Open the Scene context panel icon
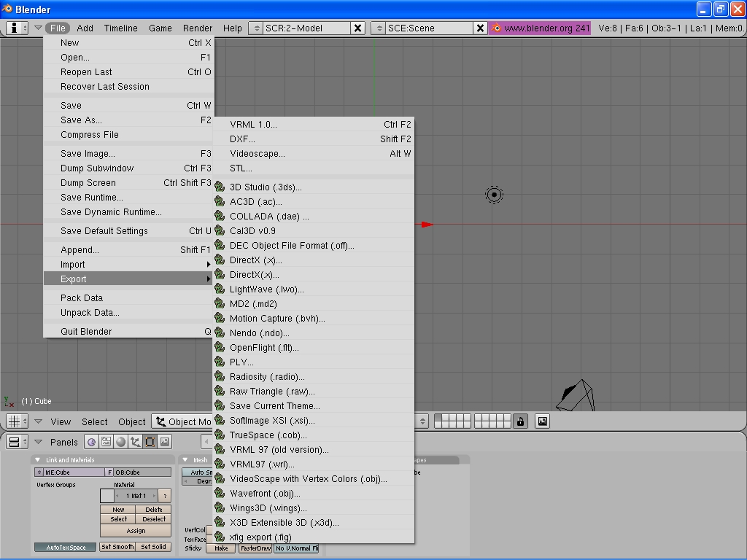 coord(164,442)
